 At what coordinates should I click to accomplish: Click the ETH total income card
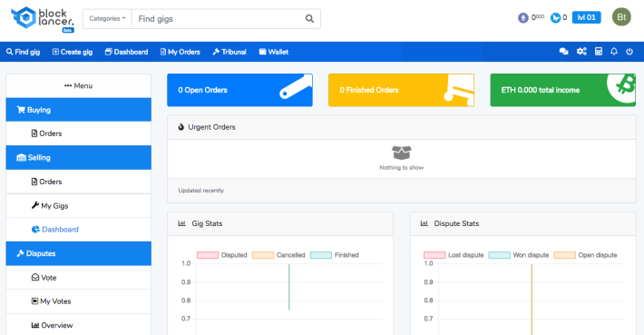[x=562, y=90]
